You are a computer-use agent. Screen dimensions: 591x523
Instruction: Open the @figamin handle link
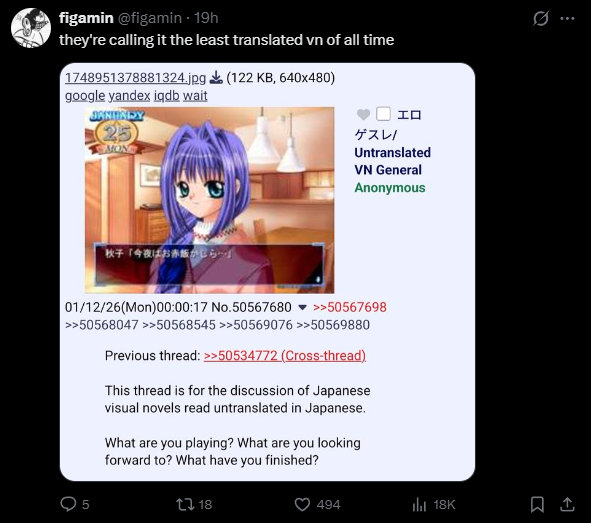(150, 18)
